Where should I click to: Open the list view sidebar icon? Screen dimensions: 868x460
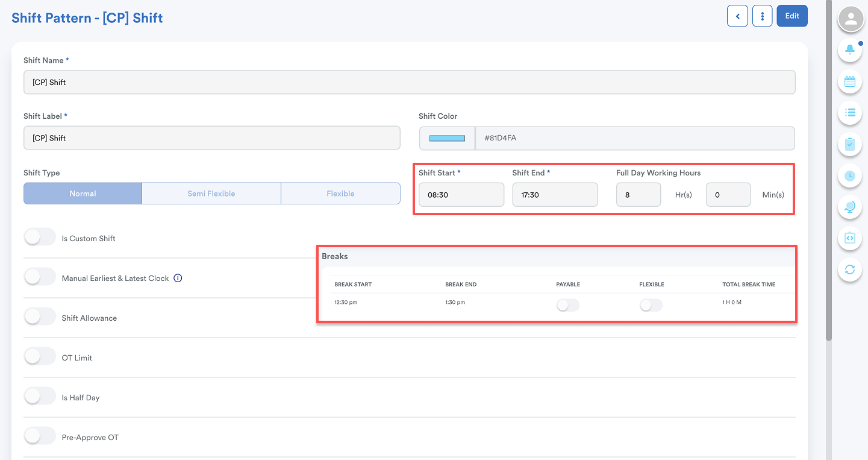(x=850, y=112)
